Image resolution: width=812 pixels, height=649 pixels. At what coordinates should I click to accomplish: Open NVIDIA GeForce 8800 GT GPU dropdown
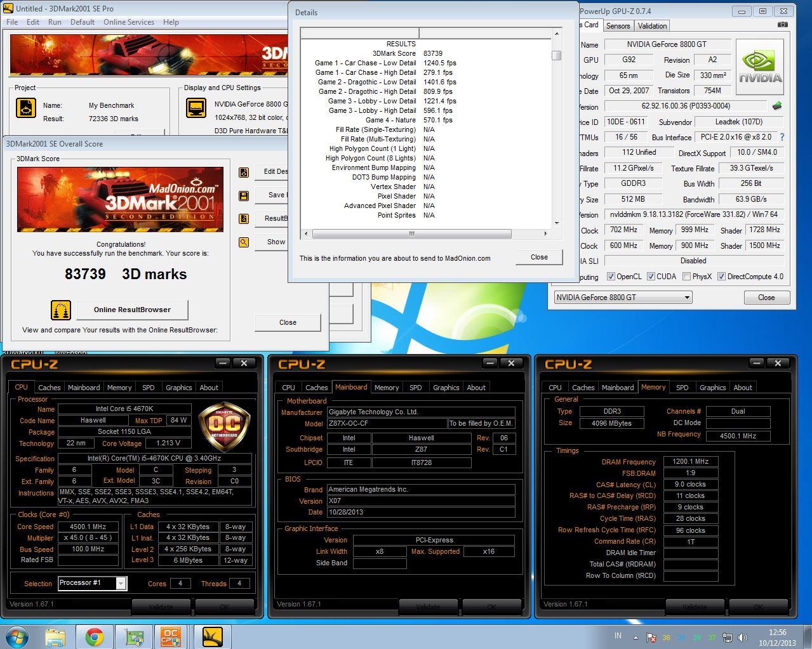pos(622,297)
